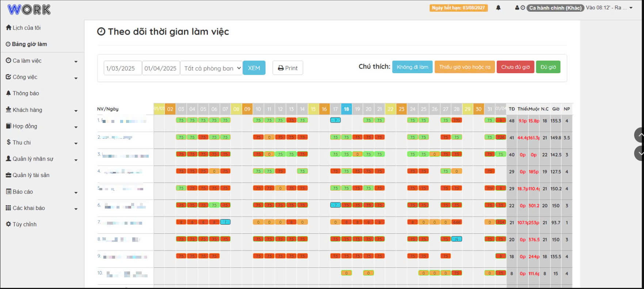
Task: Click the notification bell icon in header
Action: 498,8
